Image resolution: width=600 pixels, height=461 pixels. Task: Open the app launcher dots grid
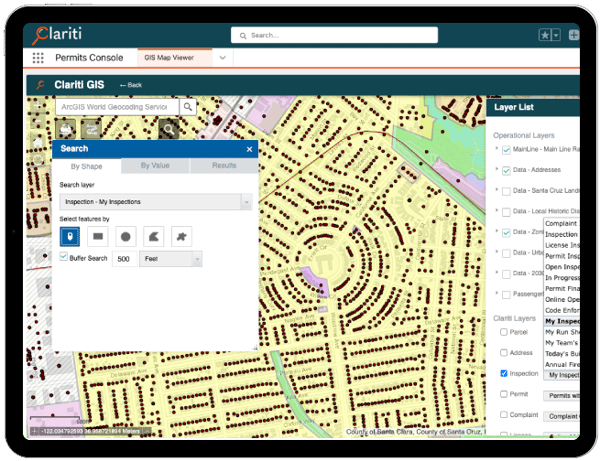pyautogui.click(x=38, y=58)
